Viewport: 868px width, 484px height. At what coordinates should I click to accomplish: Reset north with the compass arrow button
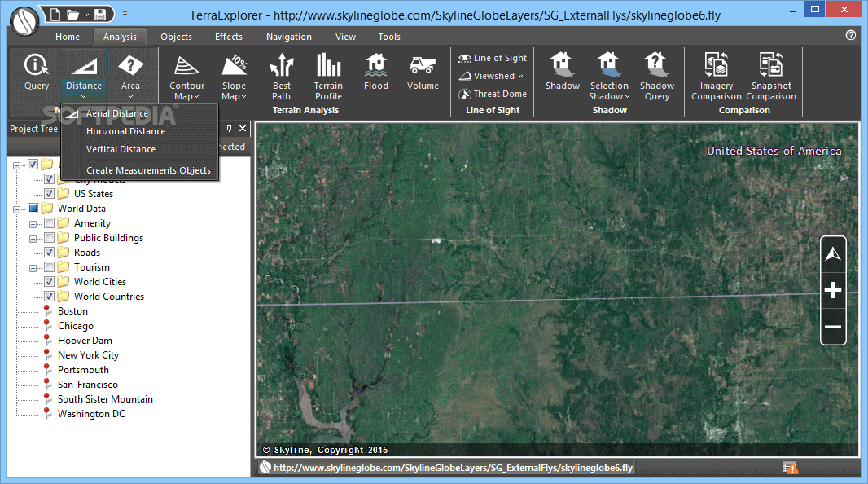point(833,254)
